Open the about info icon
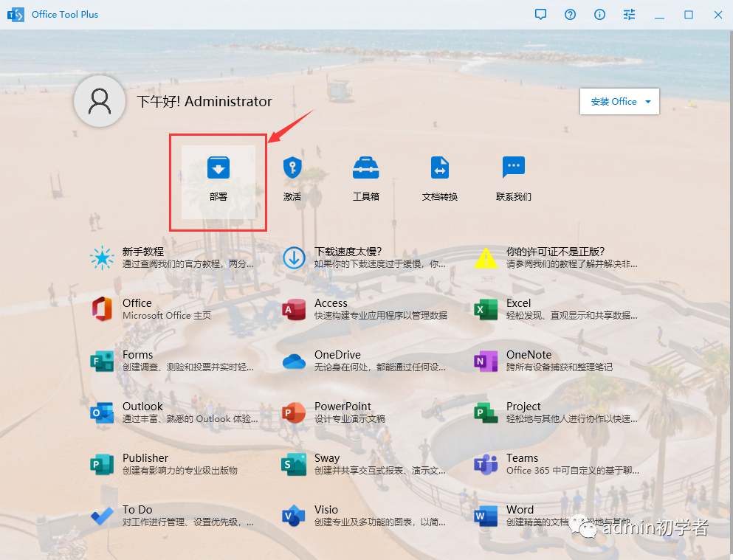The width and height of the screenshot is (733, 560). pyautogui.click(x=599, y=15)
